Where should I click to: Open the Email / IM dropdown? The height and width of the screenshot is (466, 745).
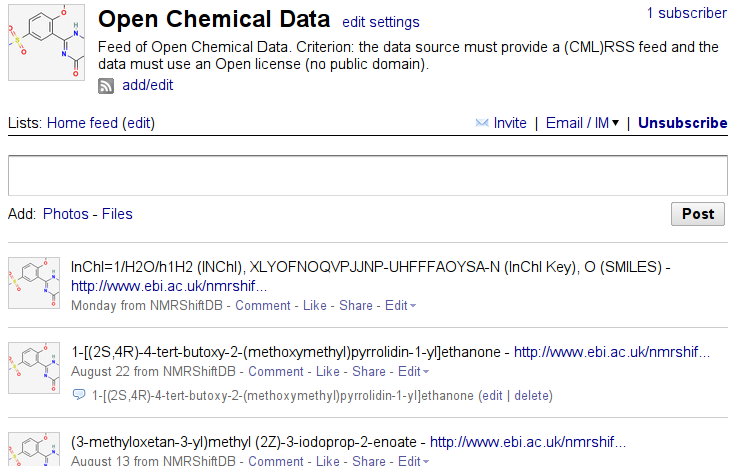582,123
